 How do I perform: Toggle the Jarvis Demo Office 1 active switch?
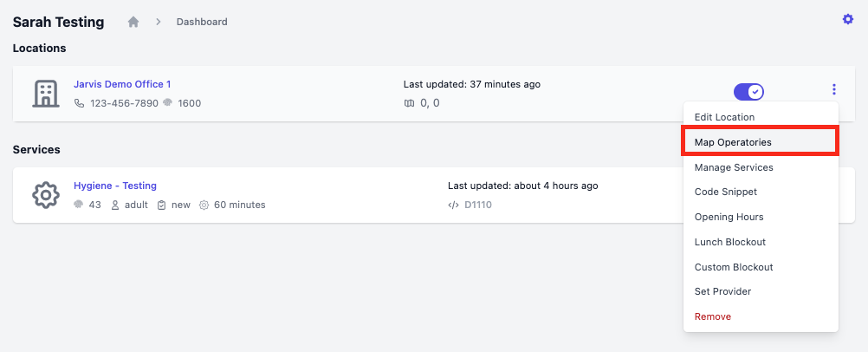[x=748, y=92]
